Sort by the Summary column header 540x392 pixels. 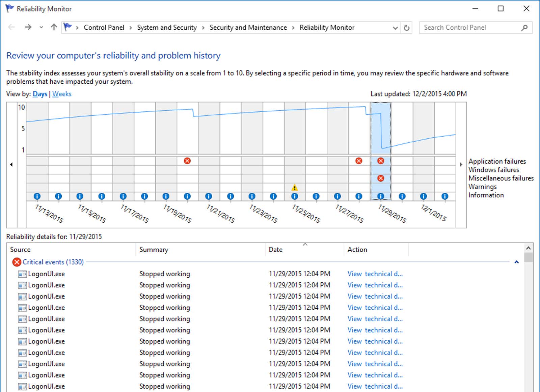tap(200, 250)
